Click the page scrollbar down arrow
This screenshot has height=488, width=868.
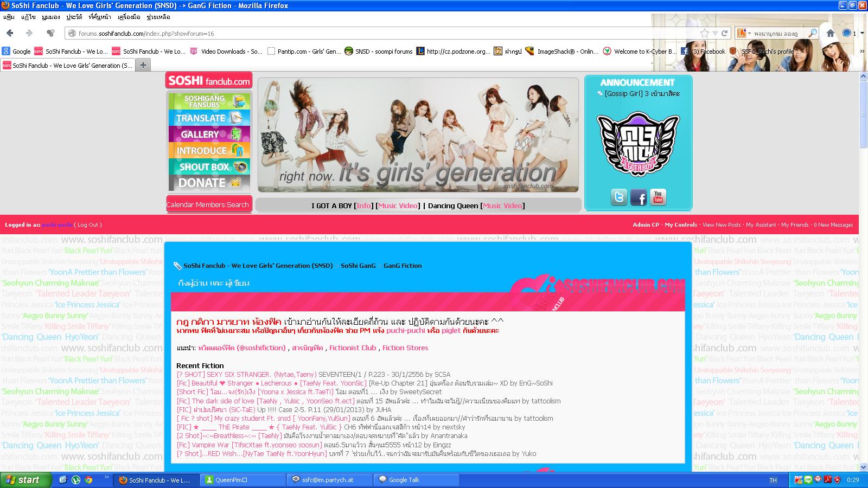863,467
